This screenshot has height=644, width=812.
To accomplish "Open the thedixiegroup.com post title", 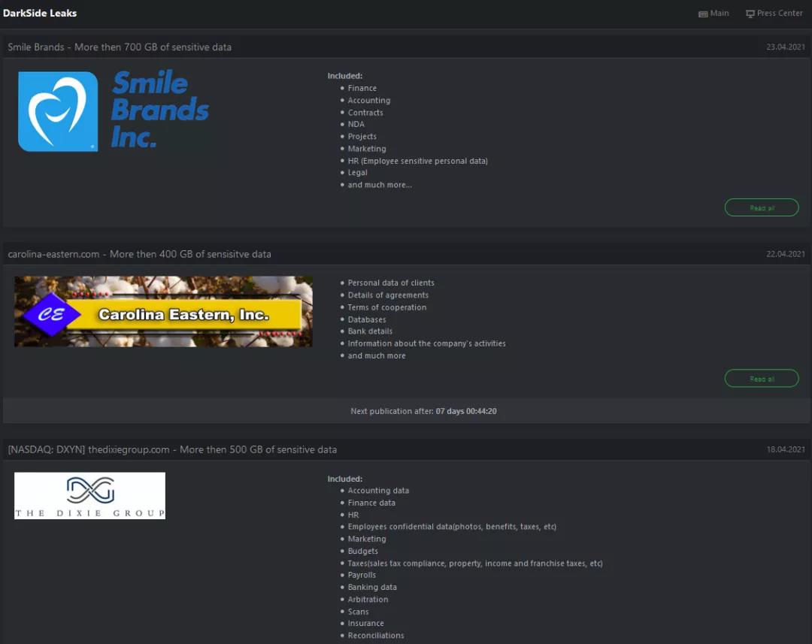I will tap(172, 449).
